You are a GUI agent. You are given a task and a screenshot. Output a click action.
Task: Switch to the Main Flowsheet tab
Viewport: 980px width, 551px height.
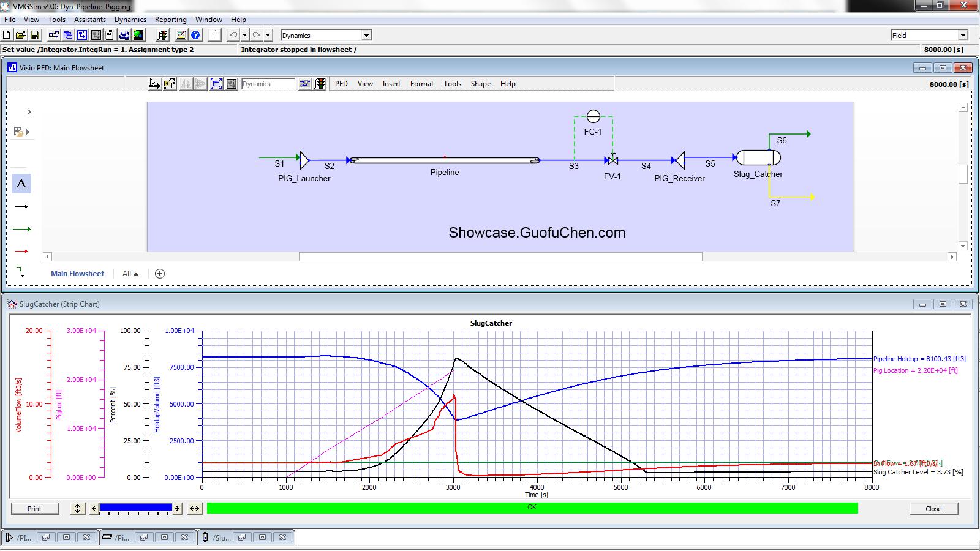pos(77,273)
